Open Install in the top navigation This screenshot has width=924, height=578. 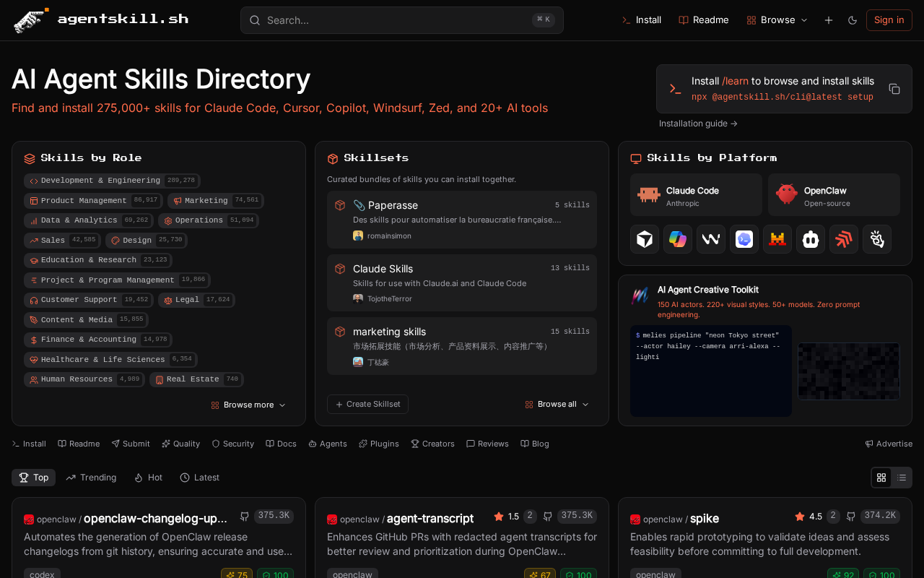coord(642,20)
